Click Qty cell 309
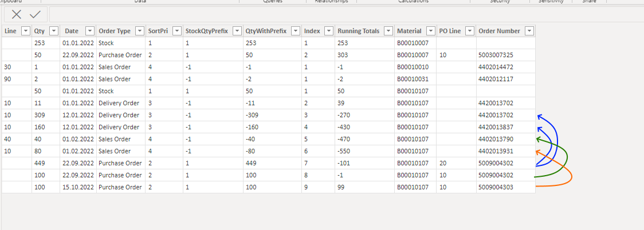Screen dimensions: 644x230 [x=46, y=115]
